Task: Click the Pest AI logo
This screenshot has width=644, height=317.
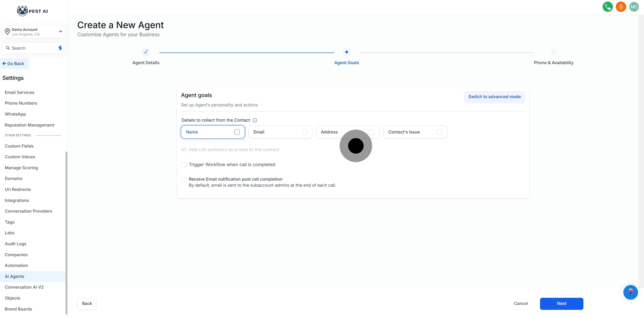Action: [32, 11]
